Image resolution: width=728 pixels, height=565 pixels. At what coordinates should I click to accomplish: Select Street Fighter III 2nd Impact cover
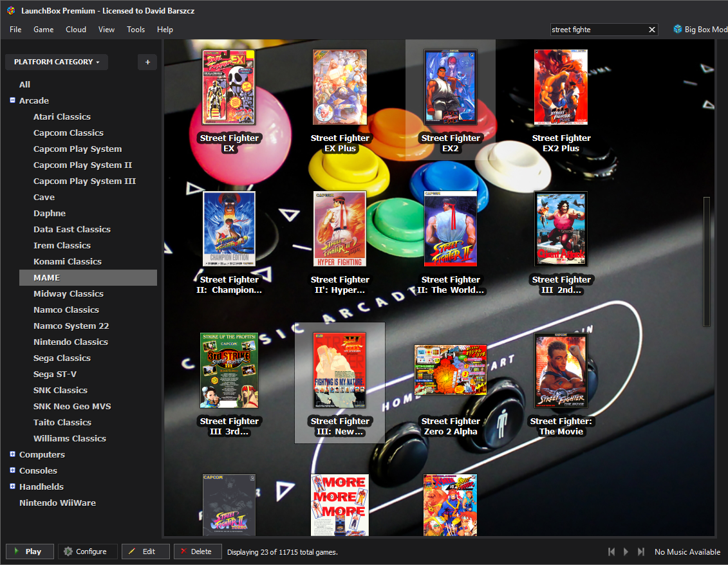[561, 229]
